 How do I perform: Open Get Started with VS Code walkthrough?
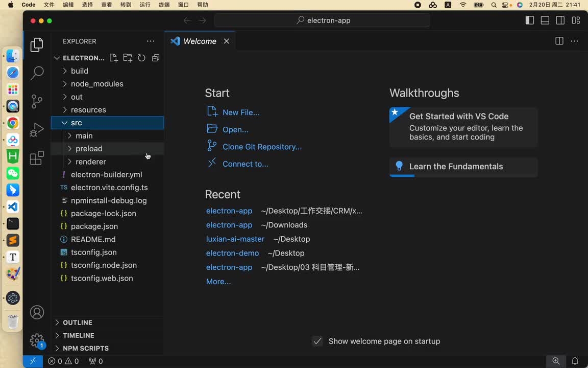(463, 127)
